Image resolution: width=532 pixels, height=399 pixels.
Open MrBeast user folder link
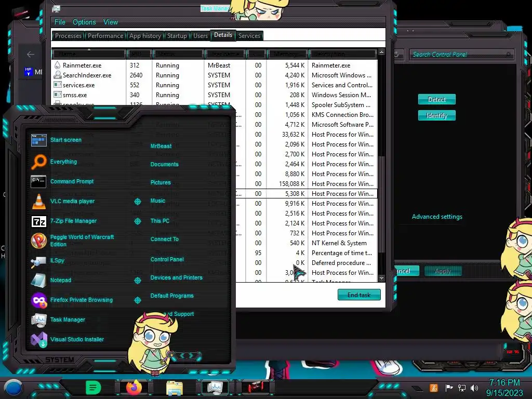point(161,146)
